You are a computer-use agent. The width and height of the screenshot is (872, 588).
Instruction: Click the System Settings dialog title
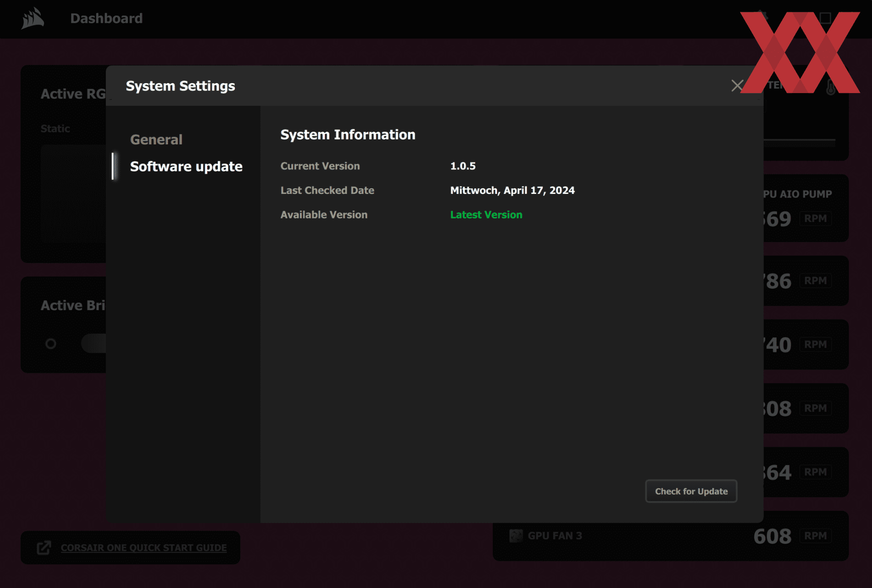180,86
